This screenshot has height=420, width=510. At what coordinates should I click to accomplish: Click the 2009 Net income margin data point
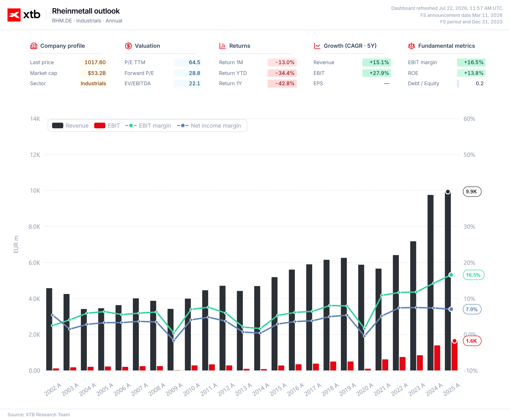point(174,341)
